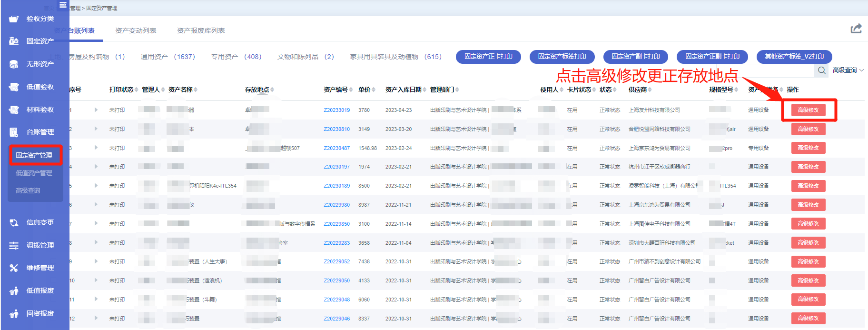Open 高级查询 in the sidebar submenu

pos(28,190)
